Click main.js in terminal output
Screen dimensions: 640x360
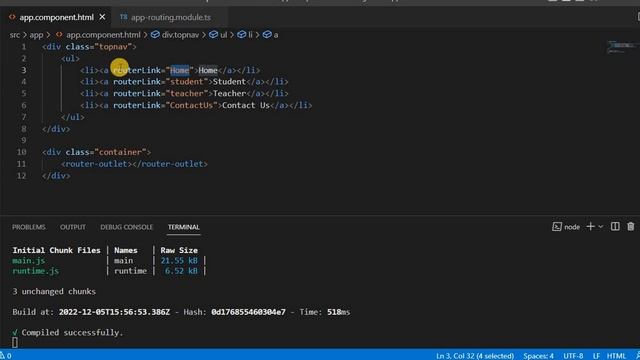tap(29, 260)
